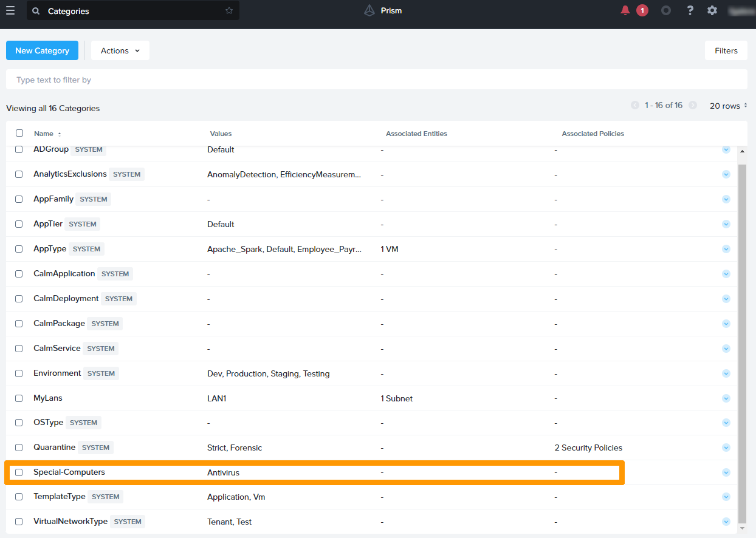The height and width of the screenshot is (538, 756).
Task: Open the Filters panel
Action: 726,51
